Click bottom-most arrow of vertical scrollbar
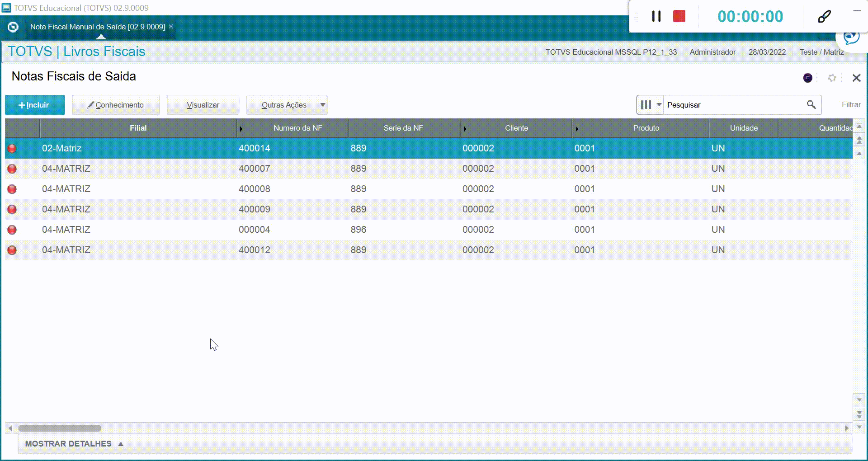The image size is (868, 461). click(859, 427)
